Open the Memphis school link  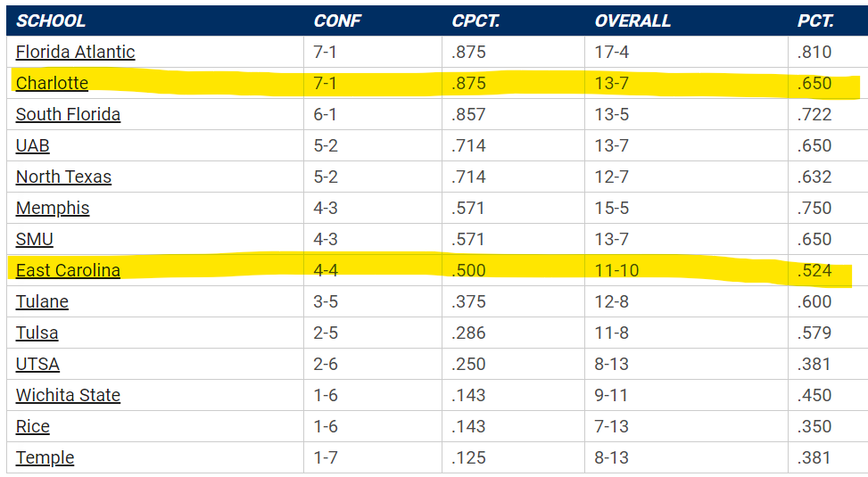coord(53,208)
